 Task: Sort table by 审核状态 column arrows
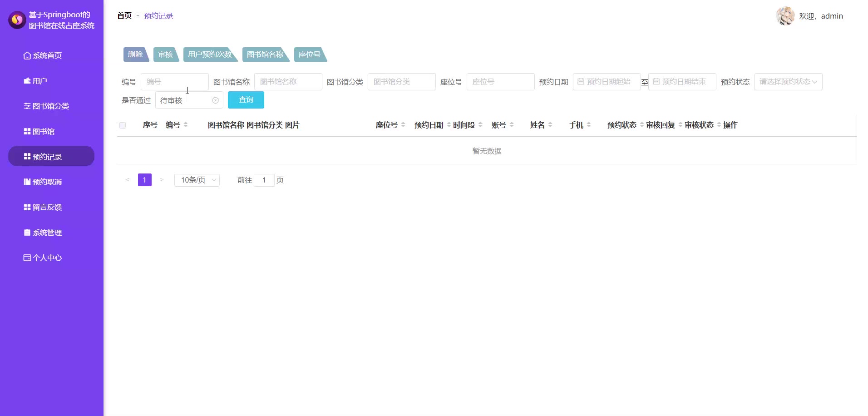[719, 125]
